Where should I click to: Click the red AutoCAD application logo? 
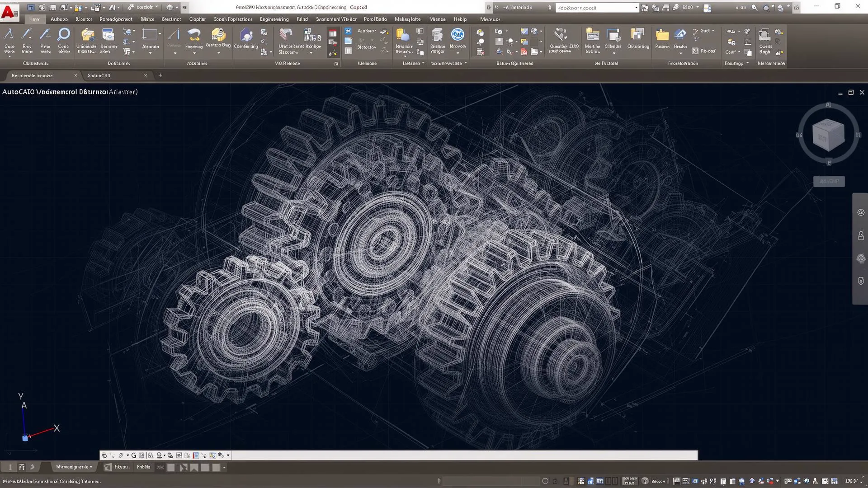(9, 12)
